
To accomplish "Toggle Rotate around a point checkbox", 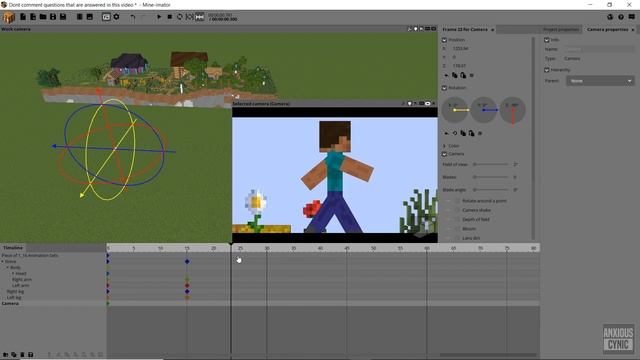I will tap(457, 201).
